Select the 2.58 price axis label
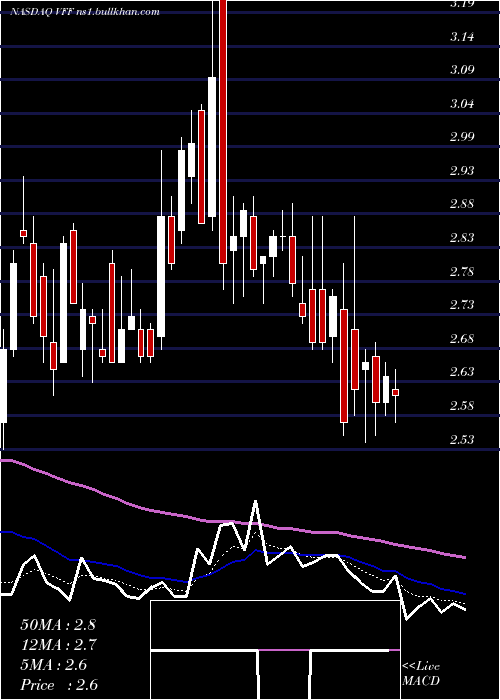The image size is (500, 700). [x=462, y=405]
